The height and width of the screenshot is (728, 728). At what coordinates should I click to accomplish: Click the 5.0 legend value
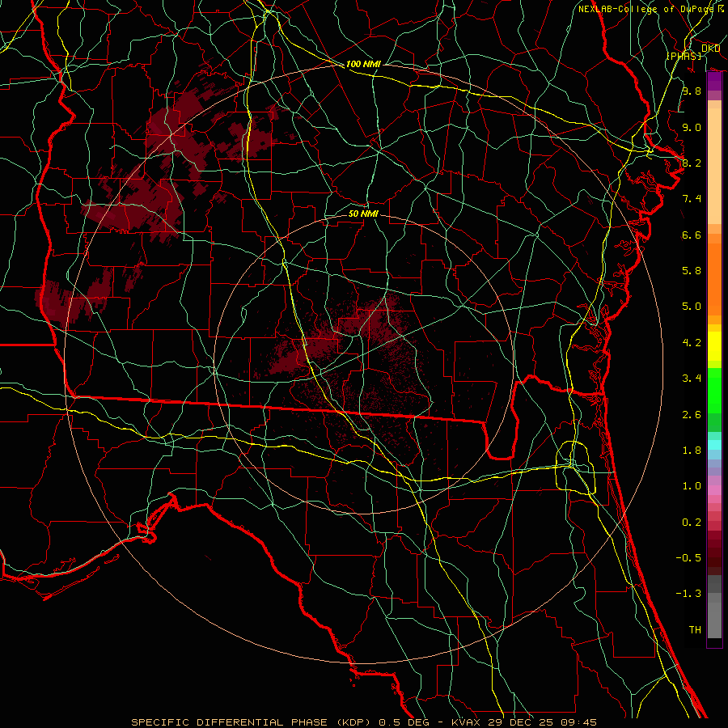pyautogui.click(x=692, y=307)
